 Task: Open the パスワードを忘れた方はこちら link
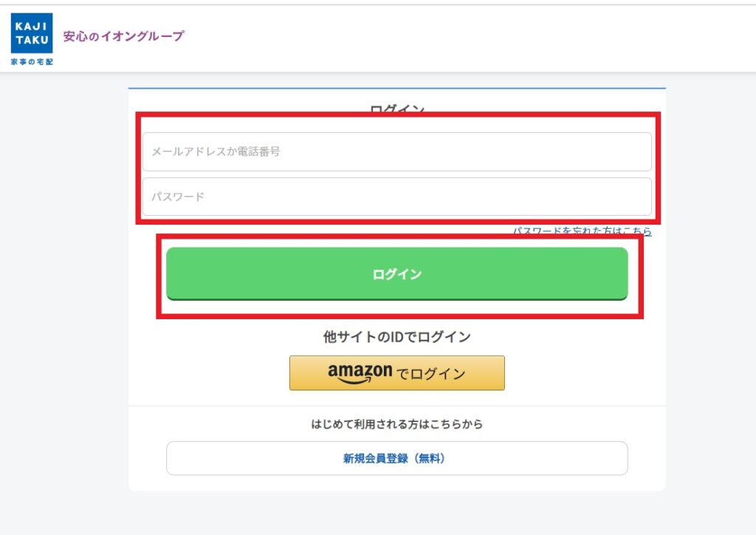(x=582, y=231)
